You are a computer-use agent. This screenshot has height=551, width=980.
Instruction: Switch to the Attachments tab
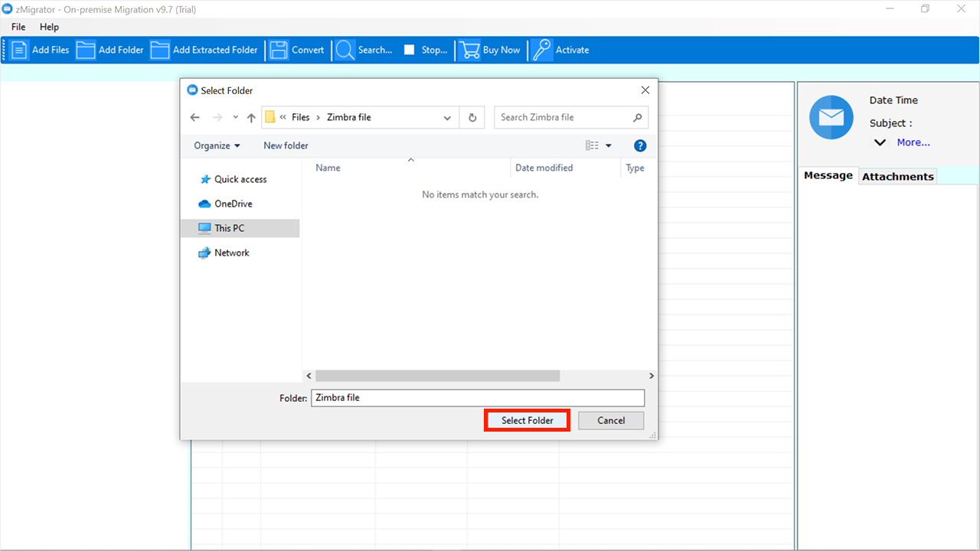(898, 176)
